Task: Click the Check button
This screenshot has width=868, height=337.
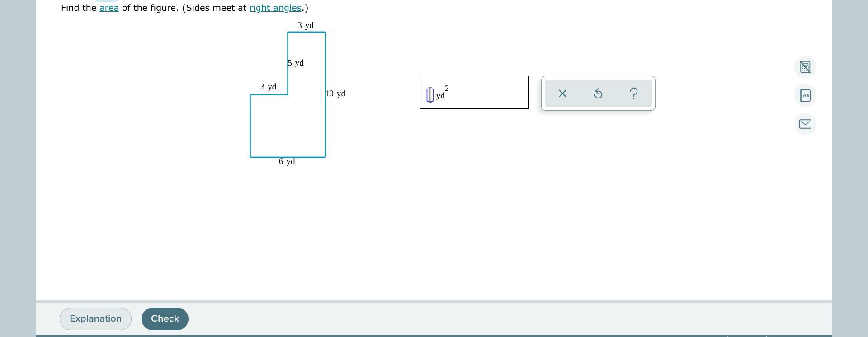Action: pos(165,319)
